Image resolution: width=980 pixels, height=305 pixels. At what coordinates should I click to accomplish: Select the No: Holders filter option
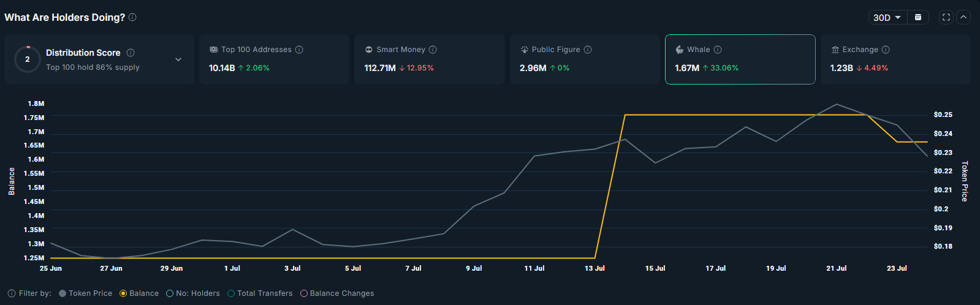point(170,293)
